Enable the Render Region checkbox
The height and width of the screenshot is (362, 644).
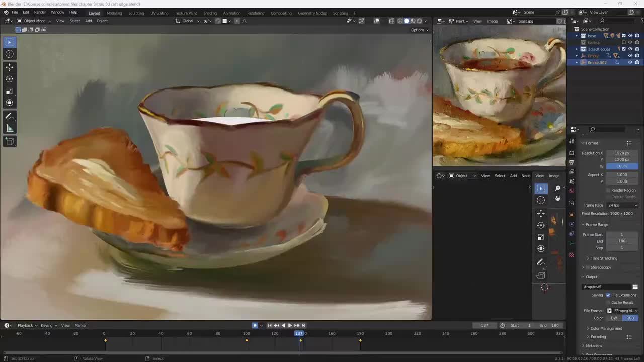[608, 190]
